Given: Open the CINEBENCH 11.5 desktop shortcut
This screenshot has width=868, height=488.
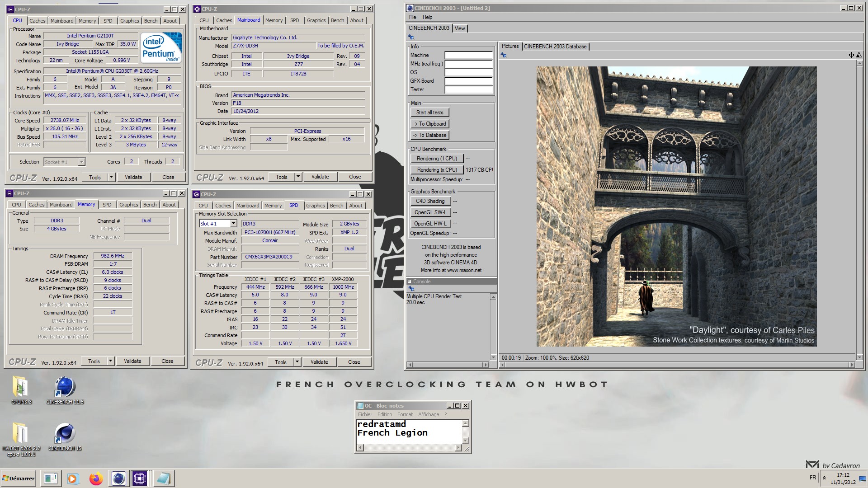Looking at the screenshot, I should (65, 389).
